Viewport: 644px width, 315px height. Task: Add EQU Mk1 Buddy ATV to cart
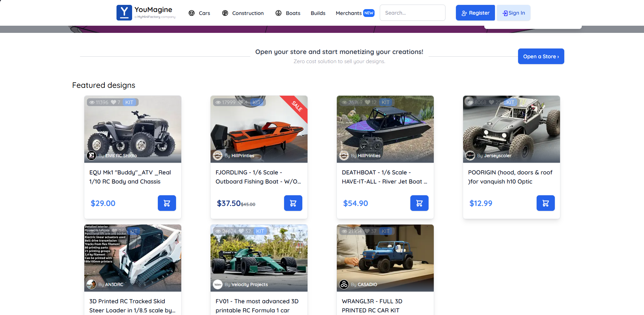point(167,203)
